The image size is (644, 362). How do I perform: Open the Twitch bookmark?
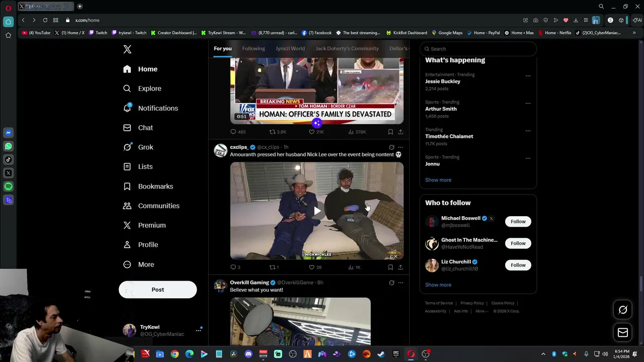[x=98, y=33]
